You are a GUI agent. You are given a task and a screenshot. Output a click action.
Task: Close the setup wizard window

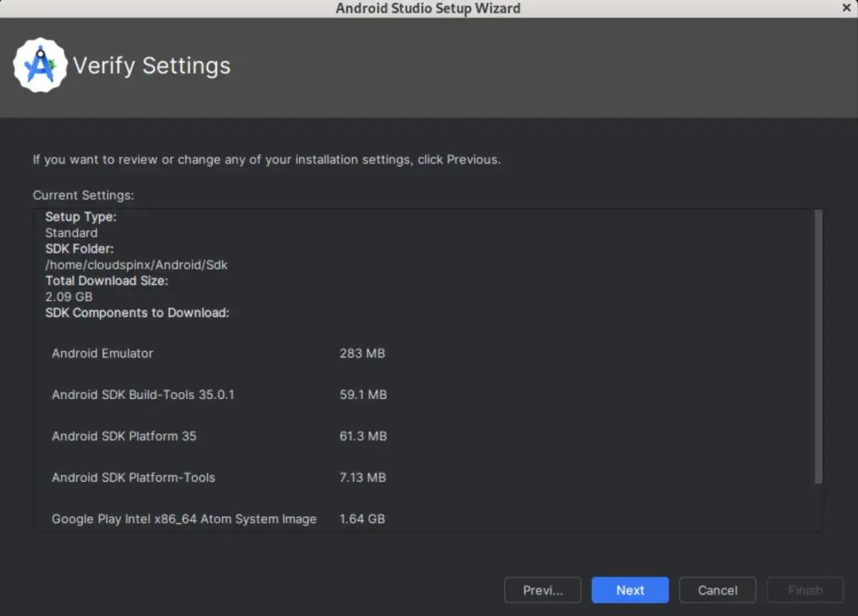(845, 8)
